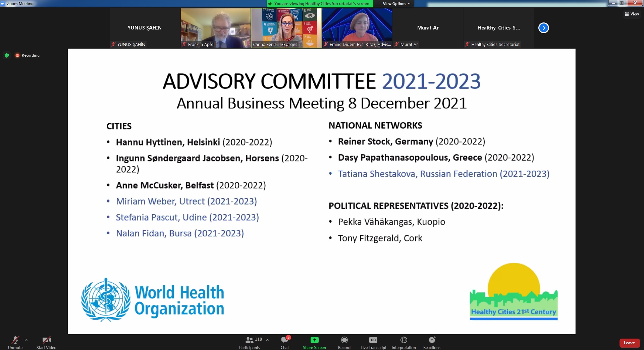Click muted mic icon on YUNUS ŞAHİN label
The height and width of the screenshot is (350, 644).
pyautogui.click(x=113, y=44)
